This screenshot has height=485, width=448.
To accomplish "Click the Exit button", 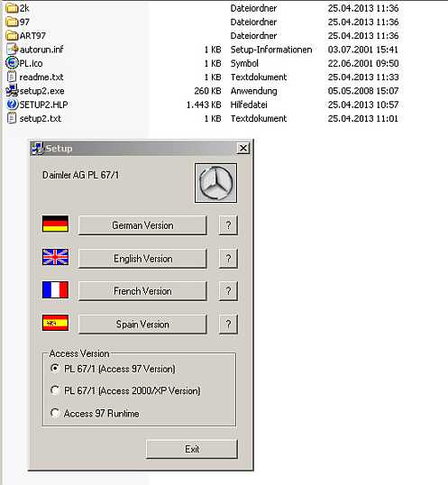I will [192, 449].
